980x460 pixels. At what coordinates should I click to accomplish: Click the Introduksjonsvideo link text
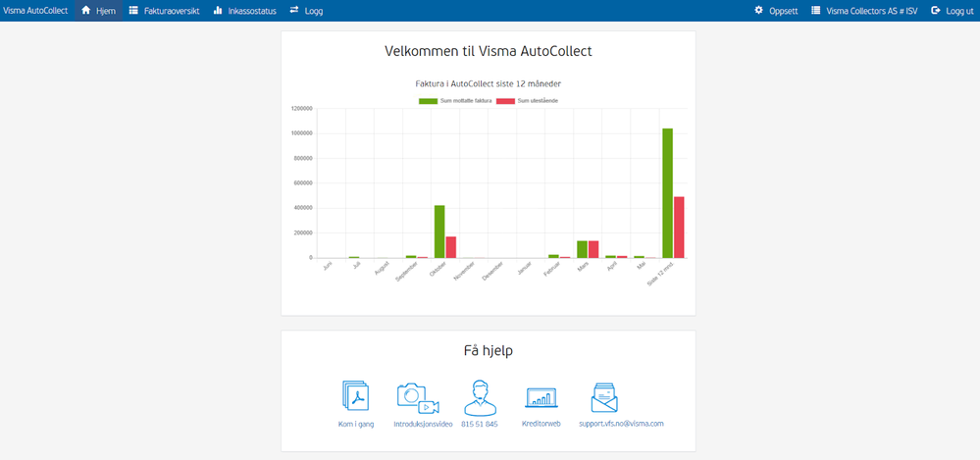click(x=423, y=424)
